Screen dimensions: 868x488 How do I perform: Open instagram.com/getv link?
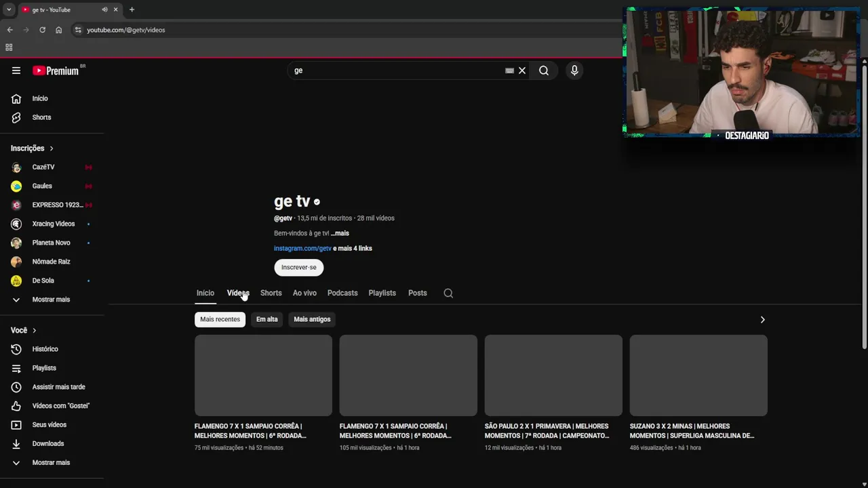(302, 249)
